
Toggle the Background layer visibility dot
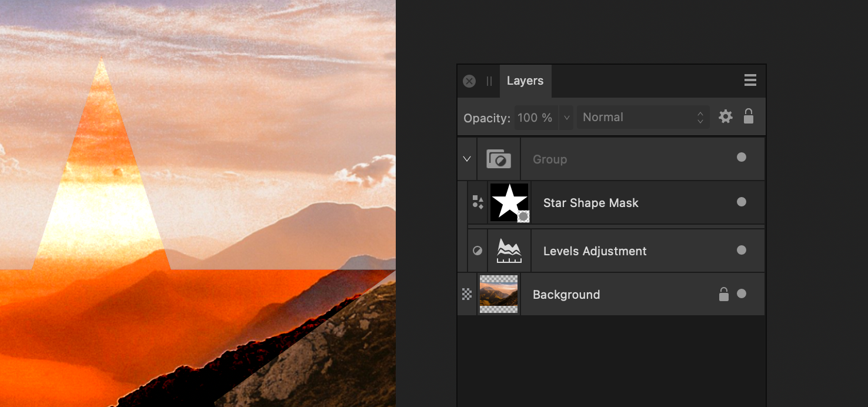pos(742,293)
